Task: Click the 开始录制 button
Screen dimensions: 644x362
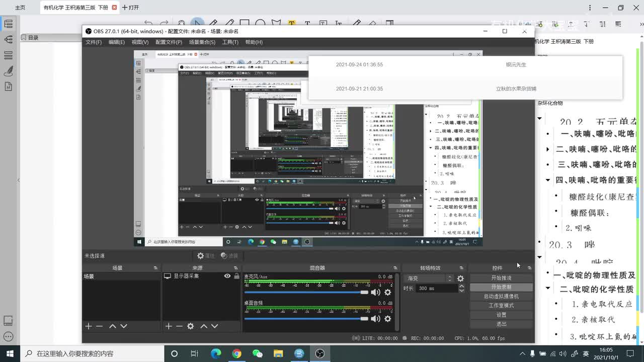Action: tap(501, 287)
